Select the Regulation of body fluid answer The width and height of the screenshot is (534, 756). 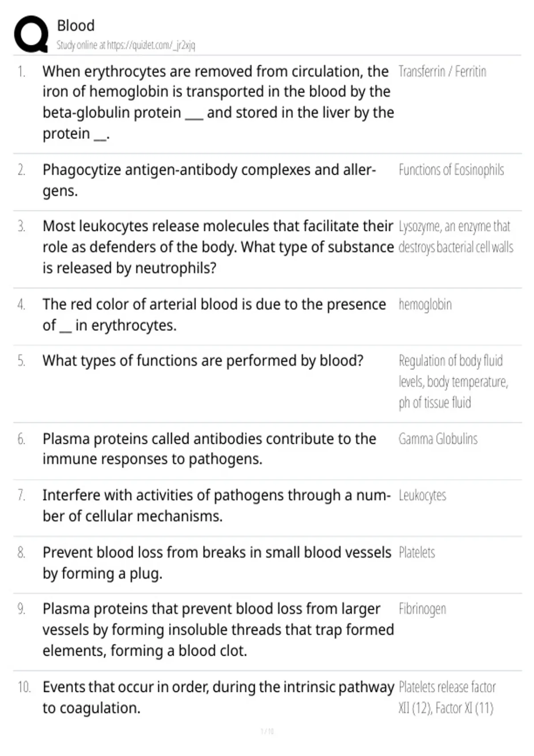[453, 382]
